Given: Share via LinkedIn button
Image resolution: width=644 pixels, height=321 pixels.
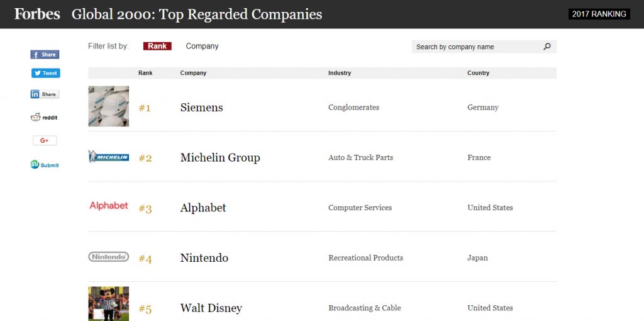Looking at the screenshot, I should coord(45,94).
